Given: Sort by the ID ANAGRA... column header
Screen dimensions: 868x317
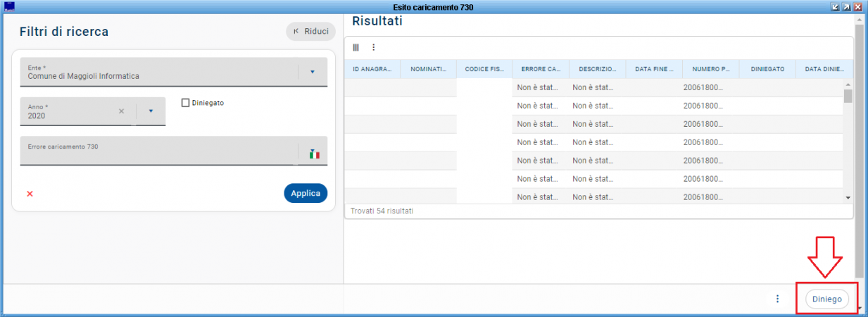Looking at the screenshot, I should point(372,69).
